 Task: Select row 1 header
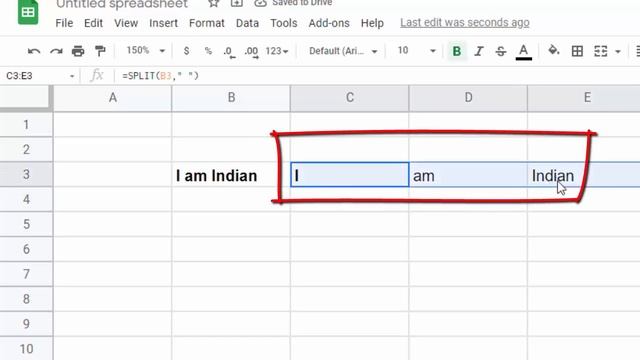tap(27, 124)
